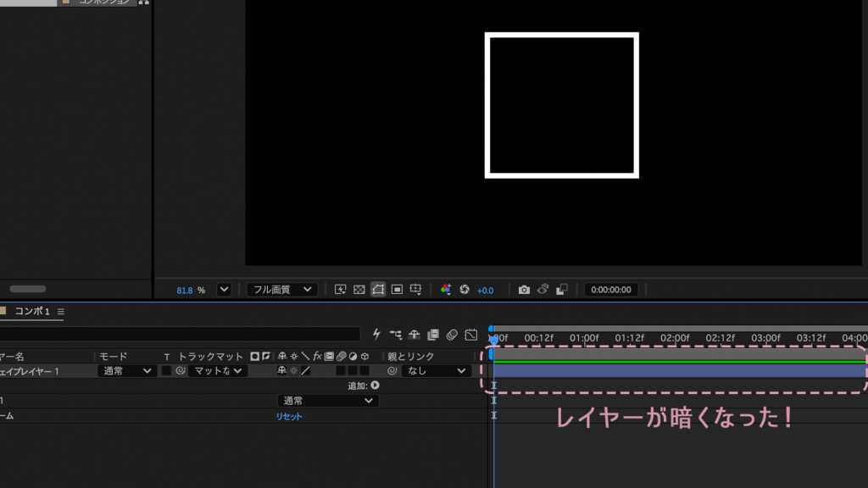This screenshot has height=488, width=868.
Task: Click the +0.0 exposure value
Action: point(485,291)
